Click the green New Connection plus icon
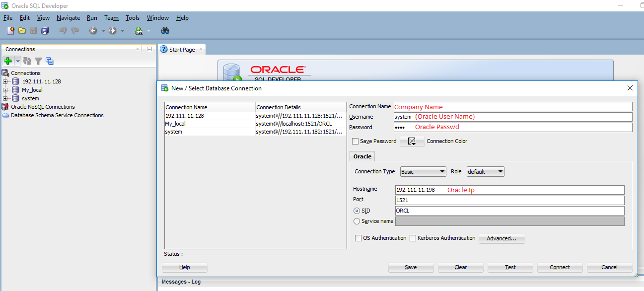The height and width of the screenshot is (291, 644). (7, 61)
